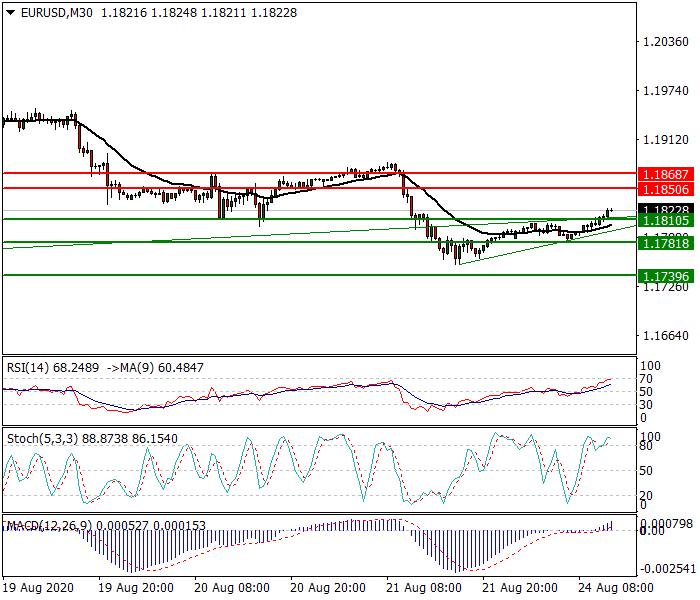Viewport: 700px width, 600px height.
Task: Open the chart menu triangle beside EURUSD,M30
Action: tap(11, 13)
